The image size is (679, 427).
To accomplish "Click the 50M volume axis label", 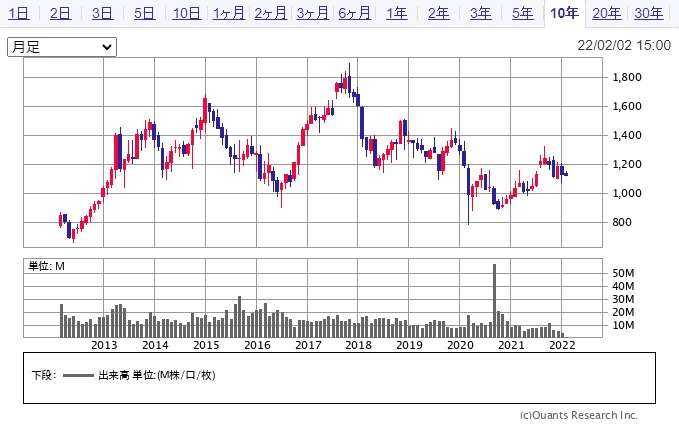I will click(x=623, y=273).
